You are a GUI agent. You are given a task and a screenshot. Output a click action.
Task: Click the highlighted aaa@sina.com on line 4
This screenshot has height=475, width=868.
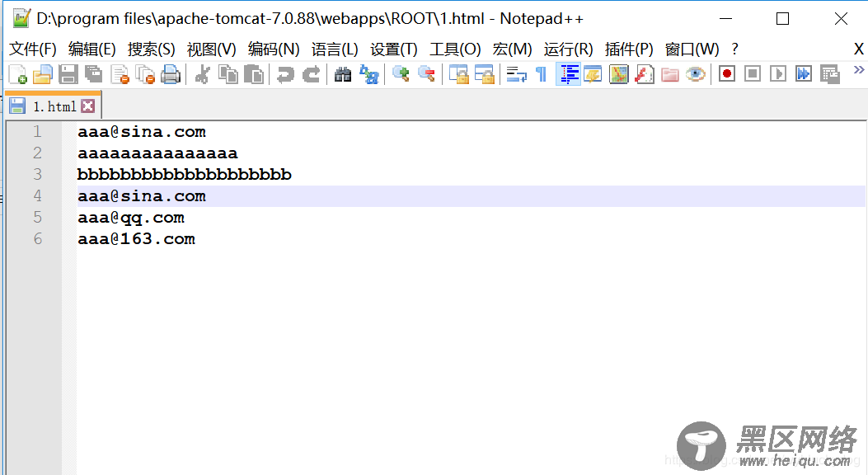click(x=142, y=196)
